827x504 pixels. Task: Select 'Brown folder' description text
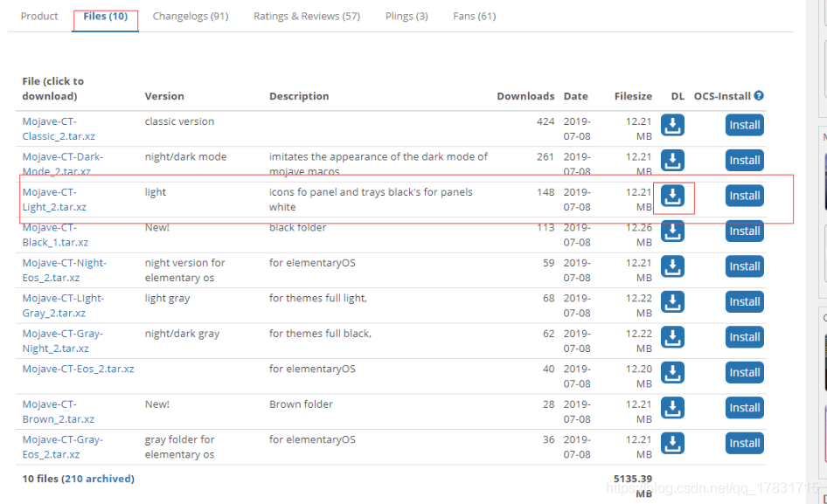[301, 404]
